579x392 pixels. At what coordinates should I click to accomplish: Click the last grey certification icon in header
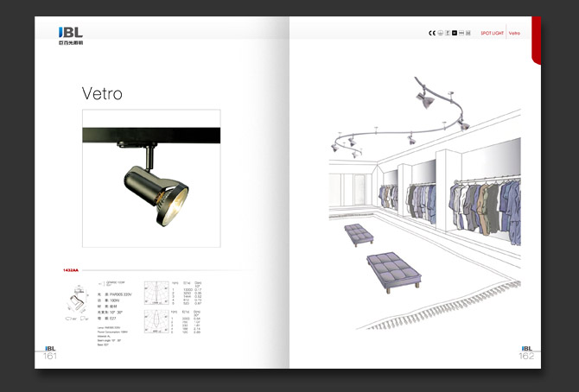[469, 33]
